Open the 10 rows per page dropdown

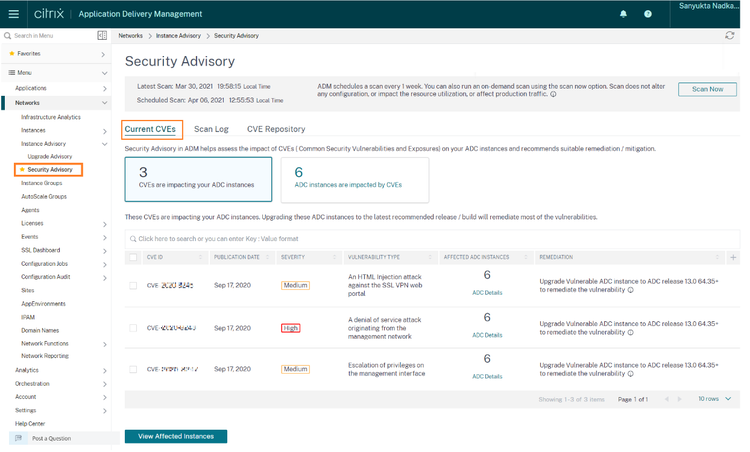(715, 399)
